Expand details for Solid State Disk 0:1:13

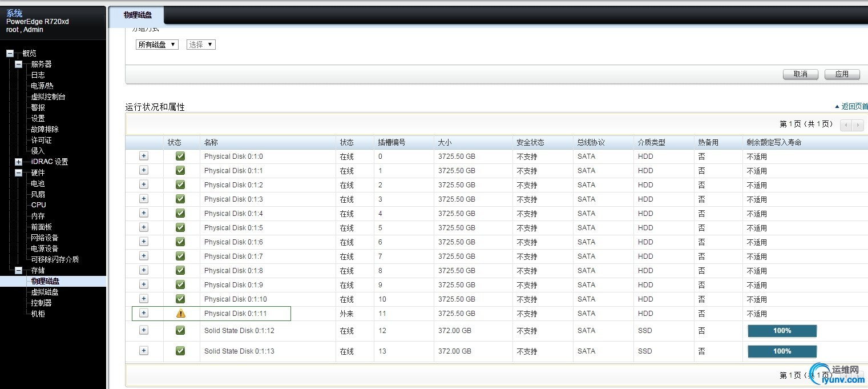point(144,350)
